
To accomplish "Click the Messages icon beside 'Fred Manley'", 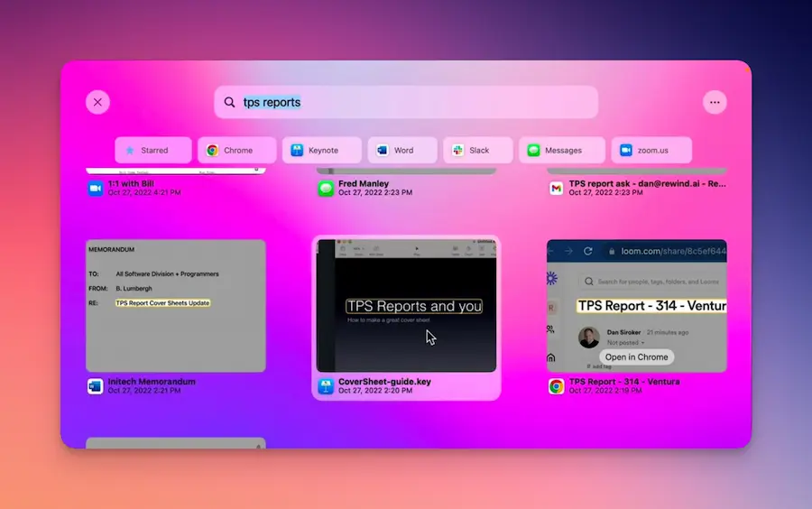I will [326, 188].
